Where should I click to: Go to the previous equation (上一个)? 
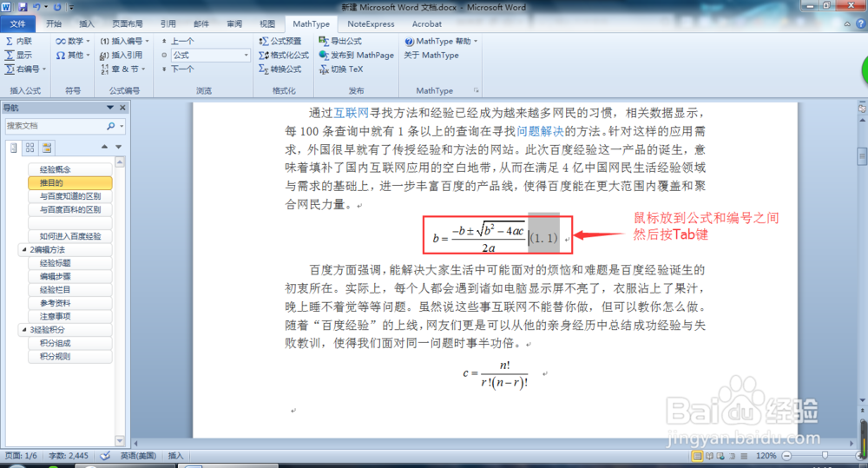178,41
